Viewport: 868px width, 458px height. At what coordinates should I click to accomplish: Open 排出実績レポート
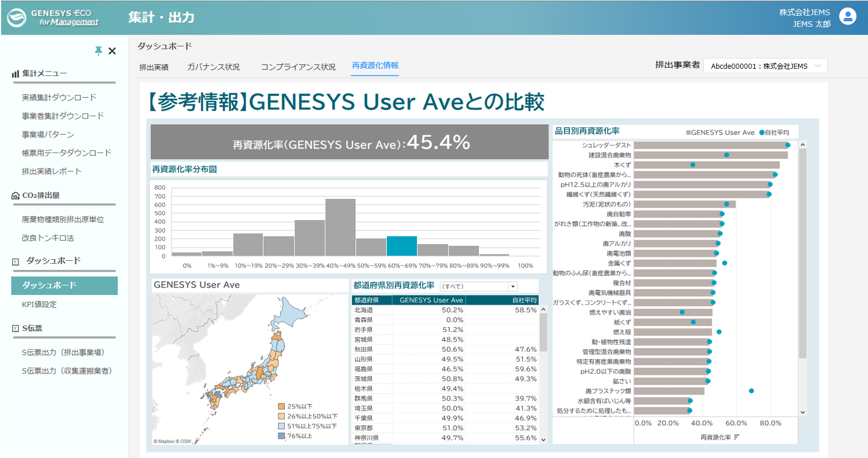(x=51, y=171)
